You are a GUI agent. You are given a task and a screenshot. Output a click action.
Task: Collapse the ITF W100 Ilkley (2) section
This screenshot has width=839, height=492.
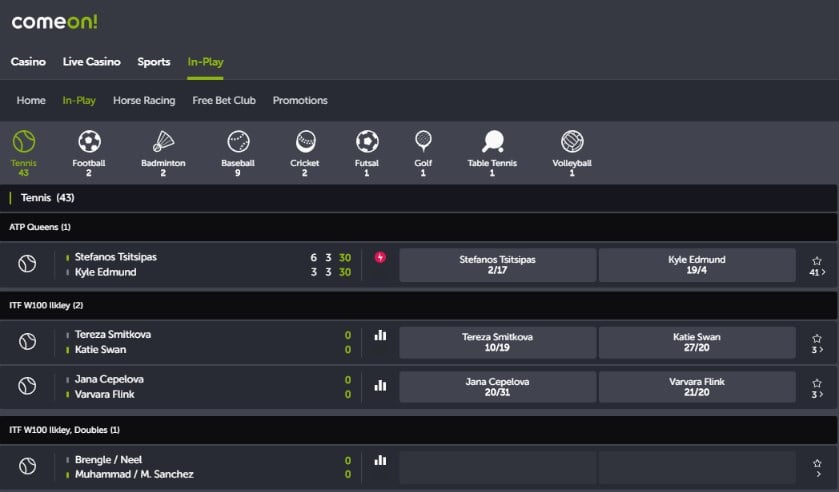pos(419,305)
